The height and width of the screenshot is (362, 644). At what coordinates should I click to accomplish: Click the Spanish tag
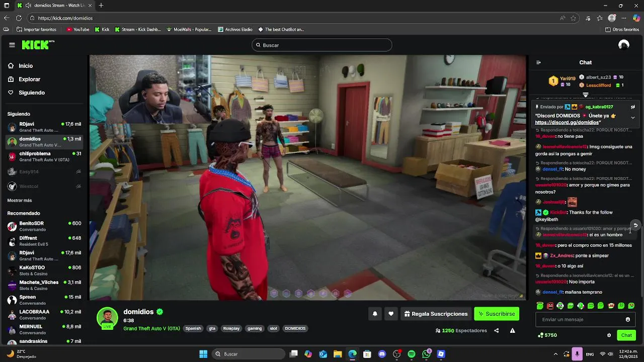click(193, 328)
